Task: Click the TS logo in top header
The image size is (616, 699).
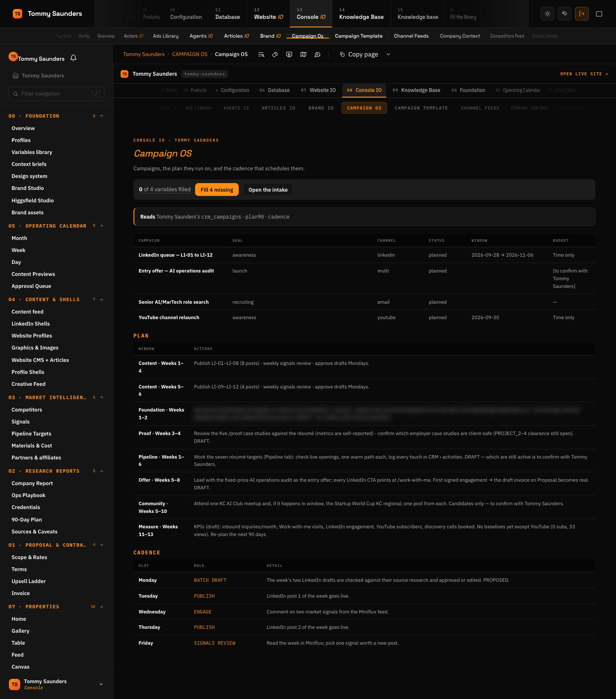Action: click(18, 14)
